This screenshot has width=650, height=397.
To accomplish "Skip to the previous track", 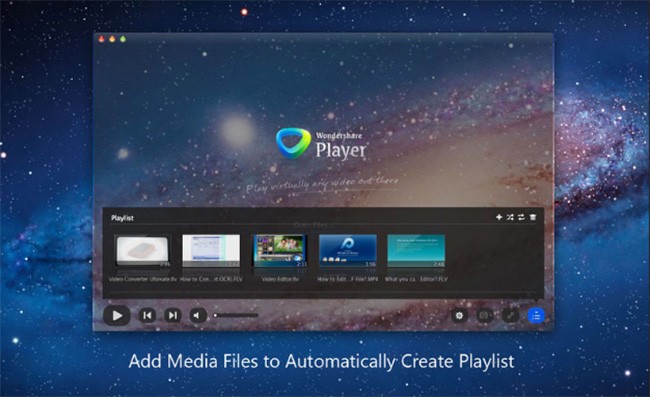I will [x=147, y=315].
